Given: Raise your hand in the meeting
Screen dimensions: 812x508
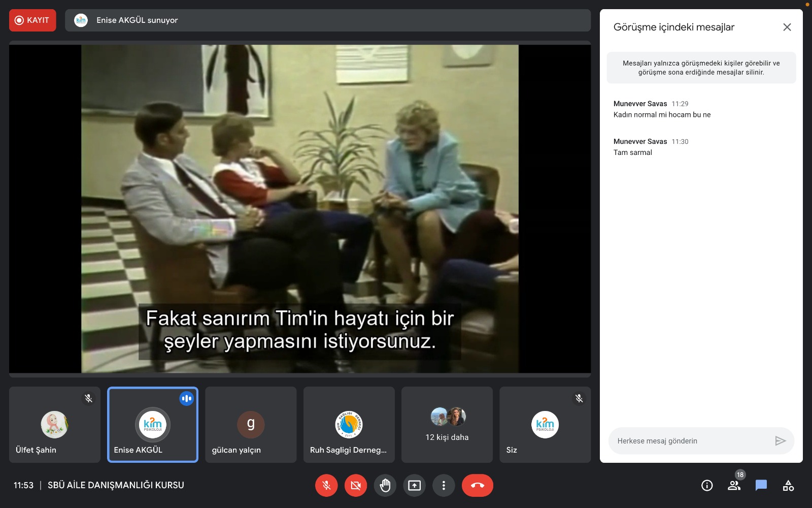Looking at the screenshot, I should [385, 486].
